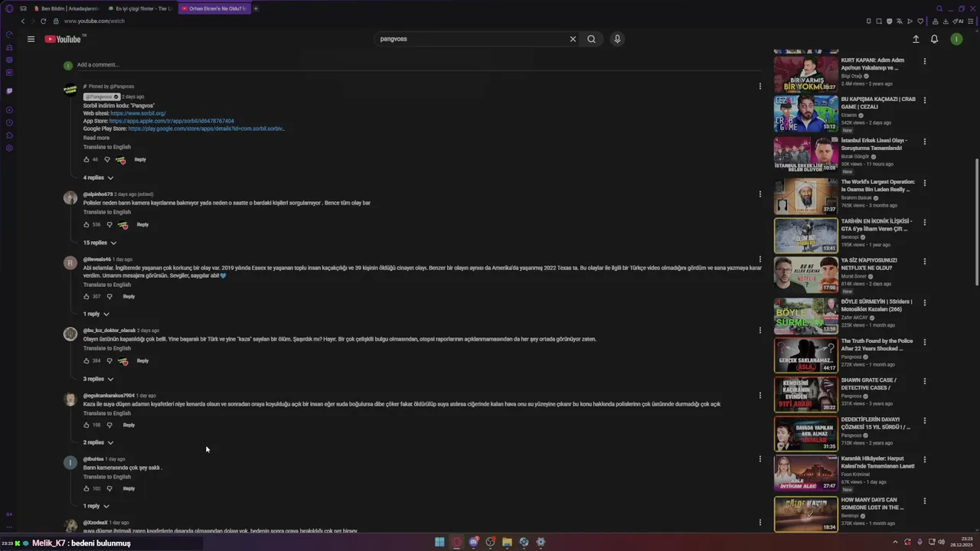Viewport: 980px width, 551px height.
Task: Open HOW MANY DAYS CAN SOMEONE video title
Action: tap(874, 504)
